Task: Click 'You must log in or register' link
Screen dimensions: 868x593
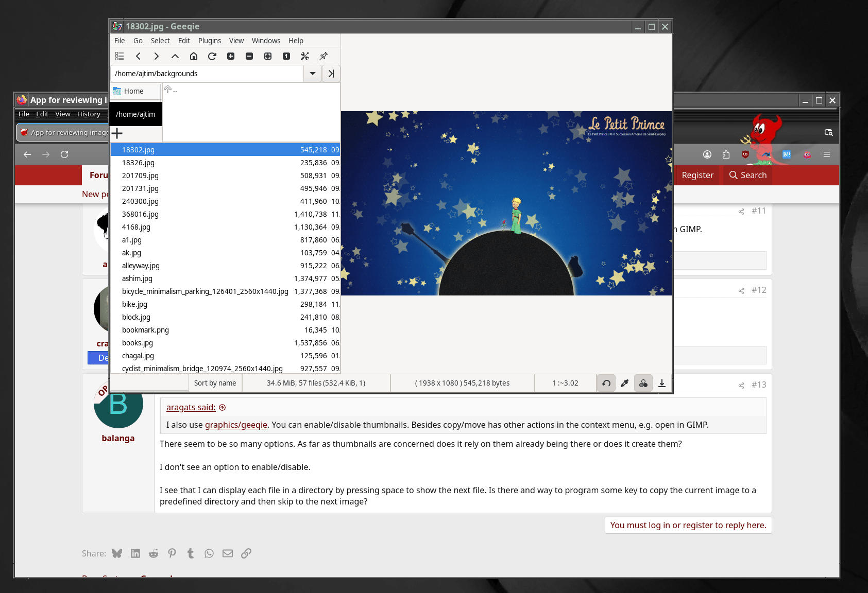Action: point(688,525)
